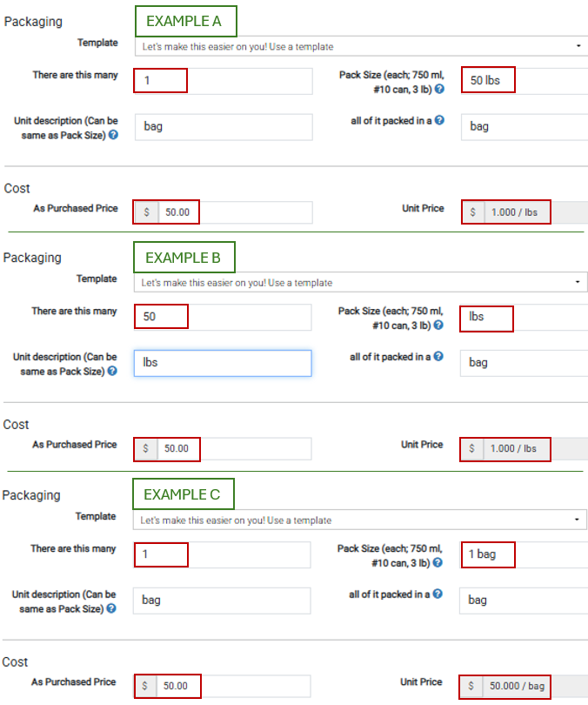Image resolution: width=588 pixels, height=705 pixels.
Task: Click Example B As Purchased Price field
Action: (235, 449)
